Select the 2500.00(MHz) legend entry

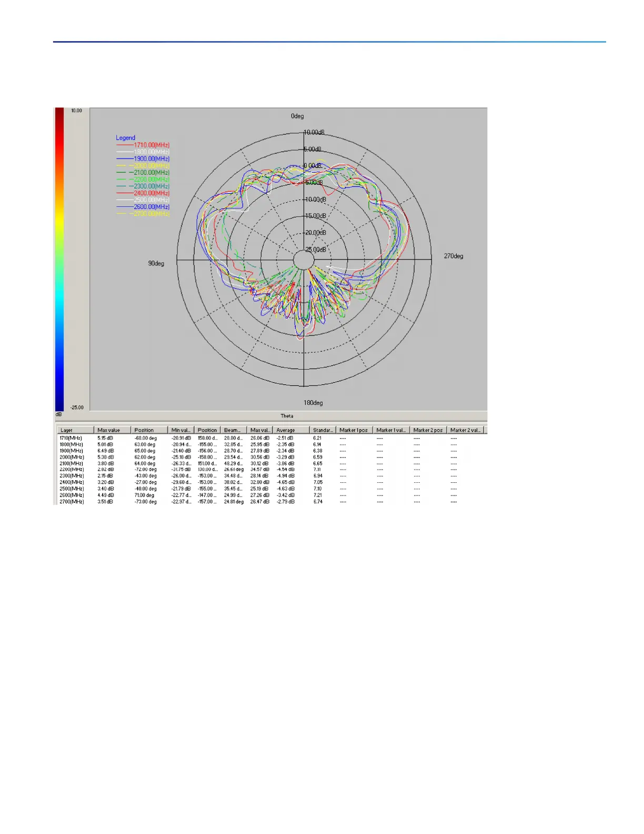coord(143,200)
